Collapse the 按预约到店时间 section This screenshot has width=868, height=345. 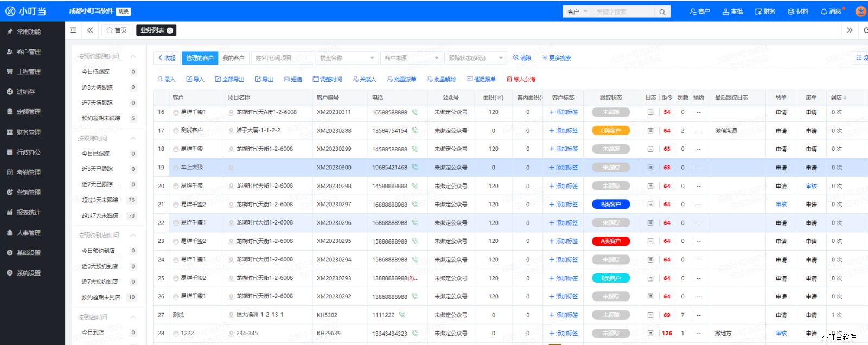133,235
